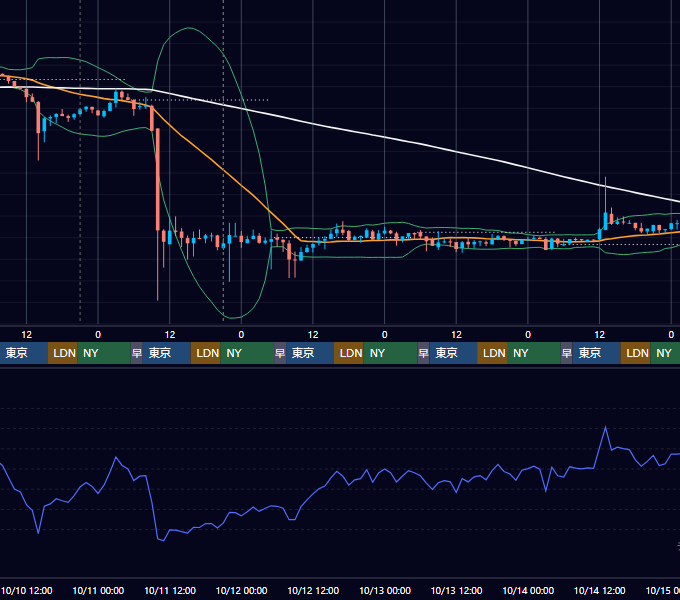Select the 東京 session block on 10/13

[x=453, y=353]
